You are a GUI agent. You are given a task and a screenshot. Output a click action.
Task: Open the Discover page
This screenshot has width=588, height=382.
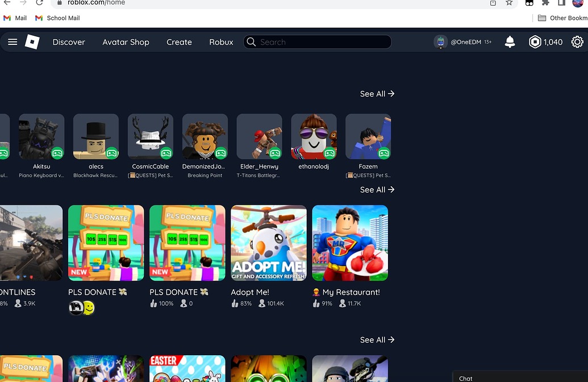[69, 41]
